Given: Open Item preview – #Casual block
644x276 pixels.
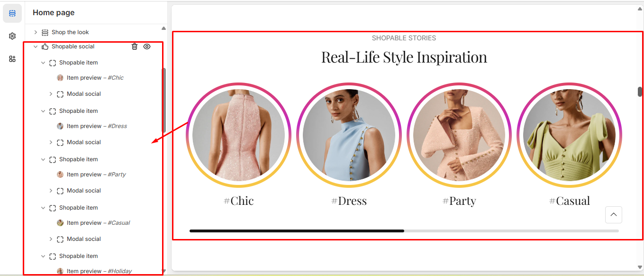Looking at the screenshot, I should pos(98,223).
